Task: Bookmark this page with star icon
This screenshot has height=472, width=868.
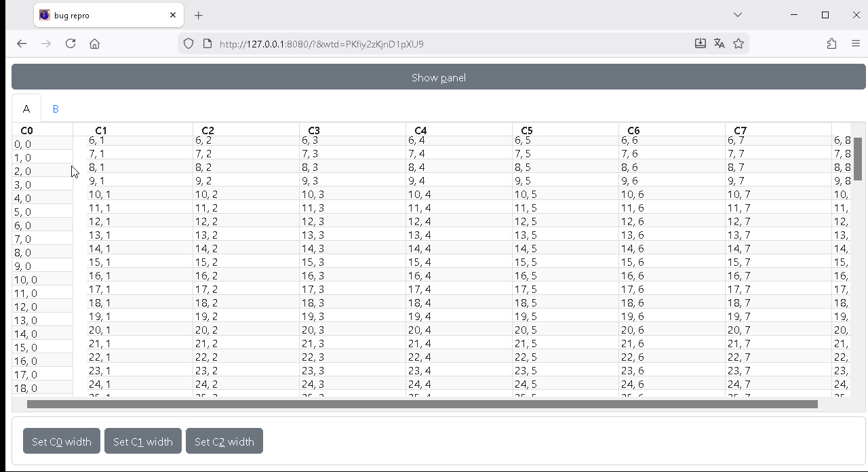Action: [x=738, y=43]
